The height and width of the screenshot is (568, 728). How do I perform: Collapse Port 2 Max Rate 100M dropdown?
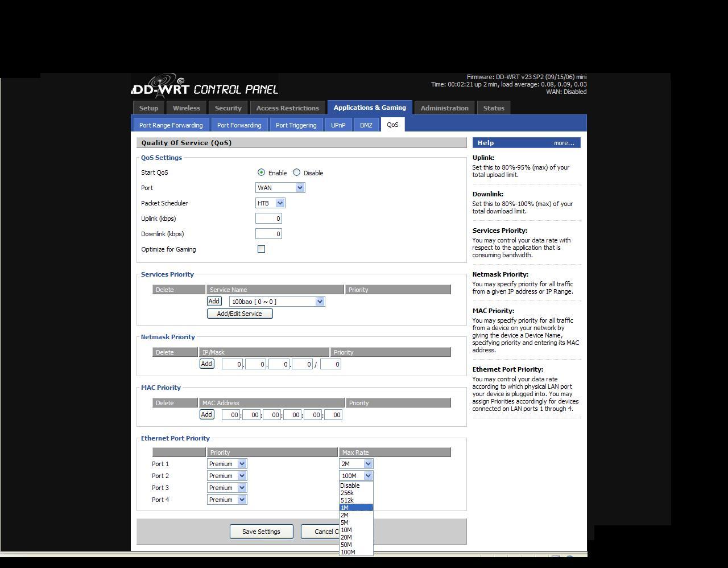(356, 476)
